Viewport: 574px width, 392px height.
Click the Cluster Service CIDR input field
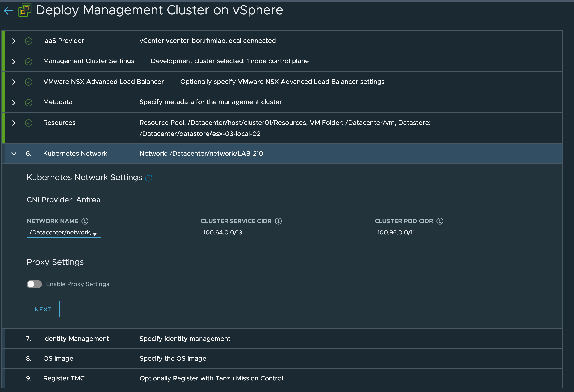pyautogui.click(x=238, y=233)
